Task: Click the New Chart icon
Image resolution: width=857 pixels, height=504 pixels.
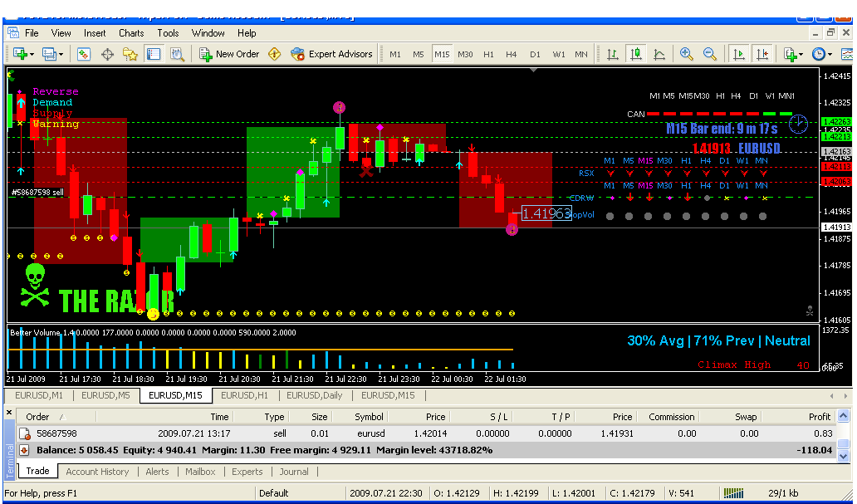Action: pos(20,54)
